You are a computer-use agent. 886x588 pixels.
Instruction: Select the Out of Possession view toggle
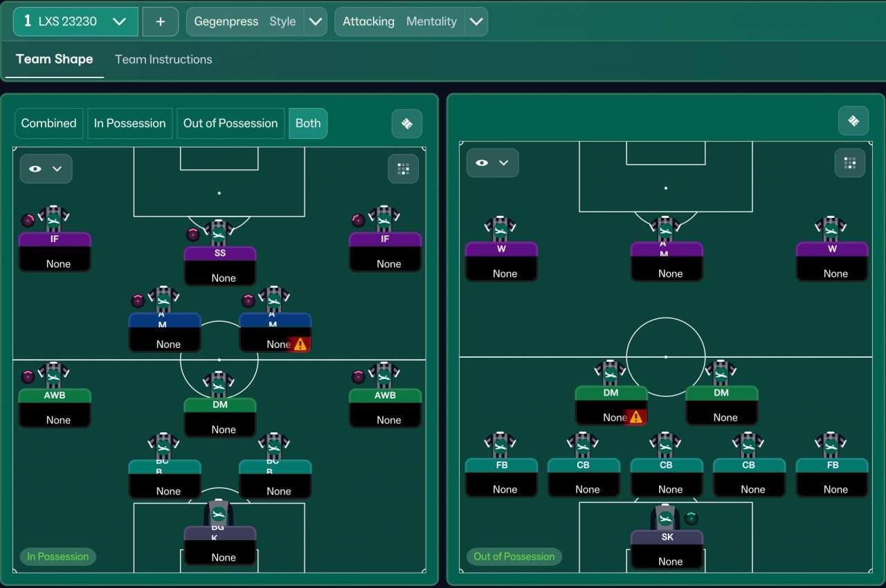click(230, 123)
